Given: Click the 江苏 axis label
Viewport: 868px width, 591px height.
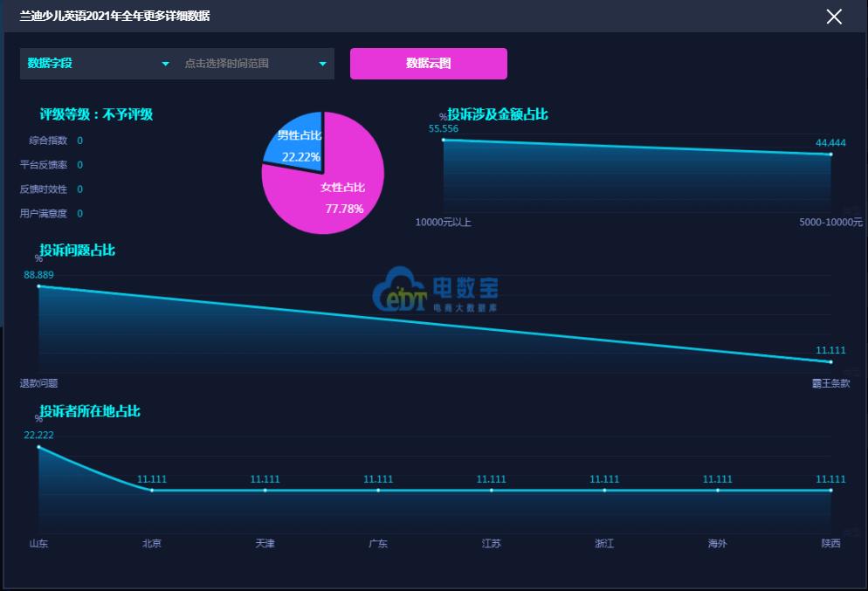Looking at the screenshot, I should (x=491, y=544).
